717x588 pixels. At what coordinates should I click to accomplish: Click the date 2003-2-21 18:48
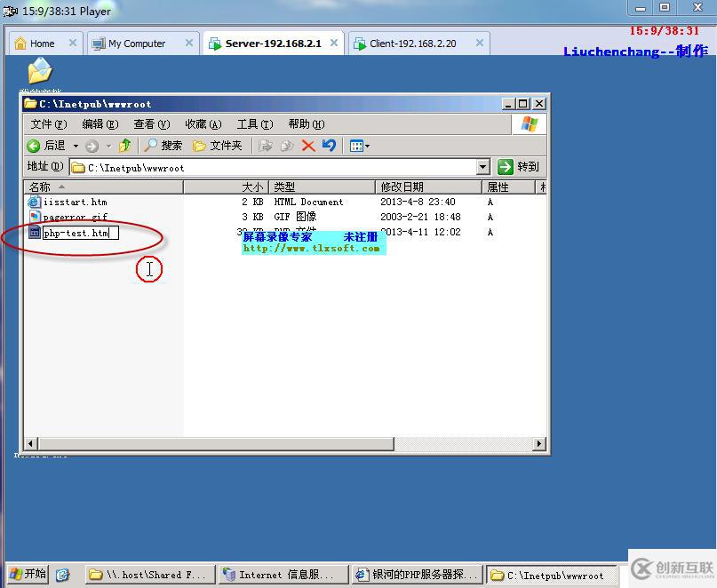[x=420, y=217]
